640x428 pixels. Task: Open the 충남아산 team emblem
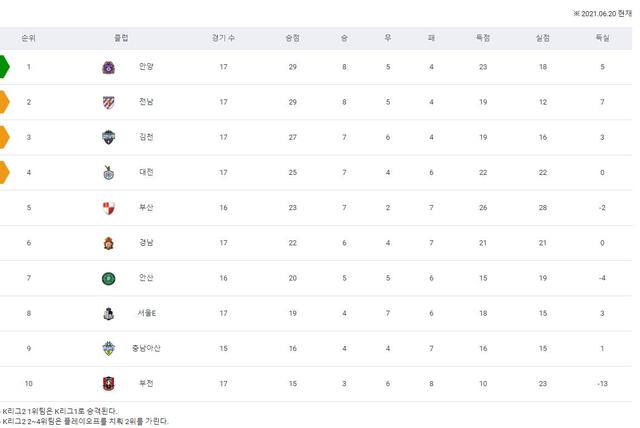(109, 348)
